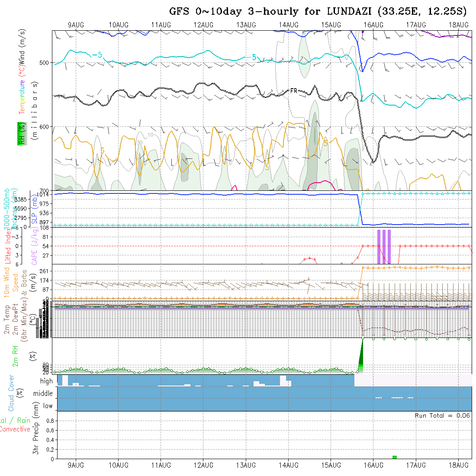This screenshot has height=476, width=476.
Task: Select the 10AUG label on the top axis
Action: coord(119,25)
